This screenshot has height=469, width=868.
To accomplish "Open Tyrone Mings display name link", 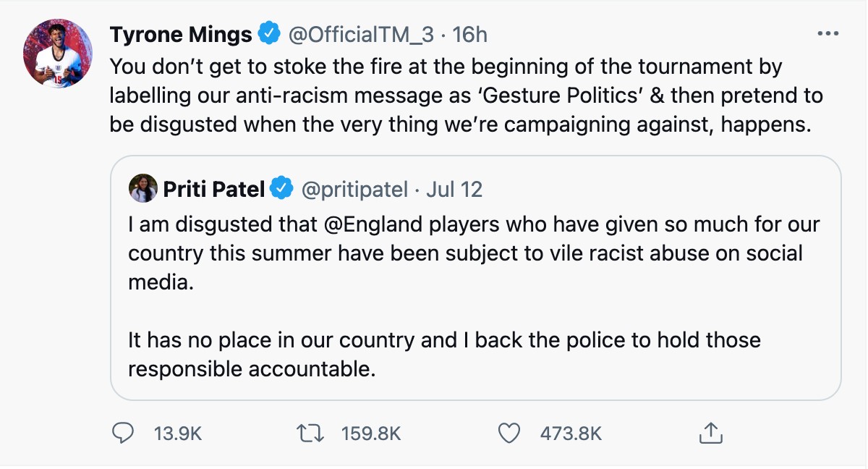I will click(181, 34).
